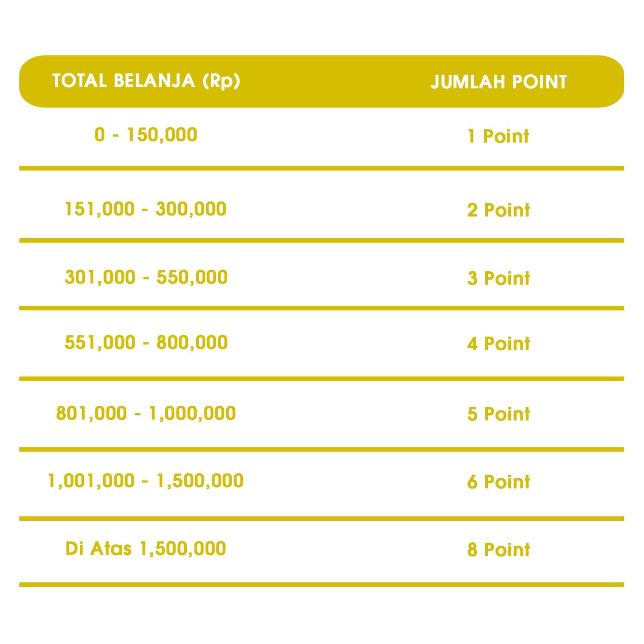
Task: Select the 301,000 - 550,000 range cell
Action: coord(146,277)
